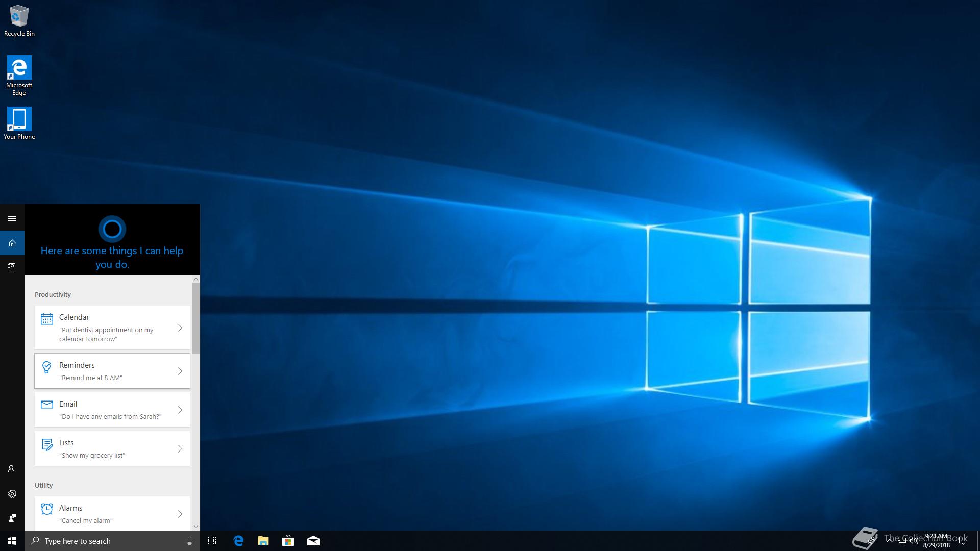Click the 'Utility' section heading
Screen dimensions: 980x551
point(44,486)
